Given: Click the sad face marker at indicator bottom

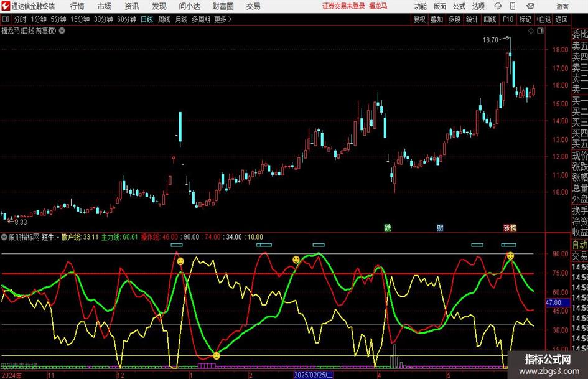Looking at the screenshot, I should tap(217, 356).
